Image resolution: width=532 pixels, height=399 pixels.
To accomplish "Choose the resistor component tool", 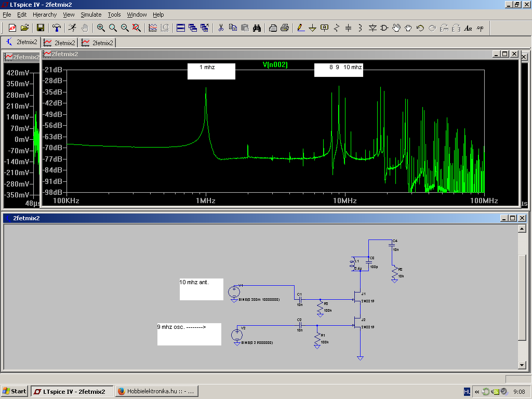I will point(337,28).
